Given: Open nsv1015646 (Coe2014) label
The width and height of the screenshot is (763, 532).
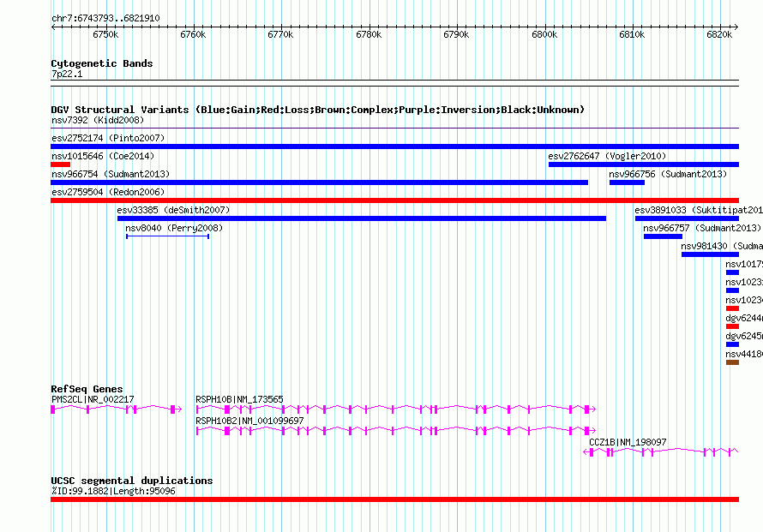Looking at the screenshot, I should pyautogui.click(x=103, y=156).
